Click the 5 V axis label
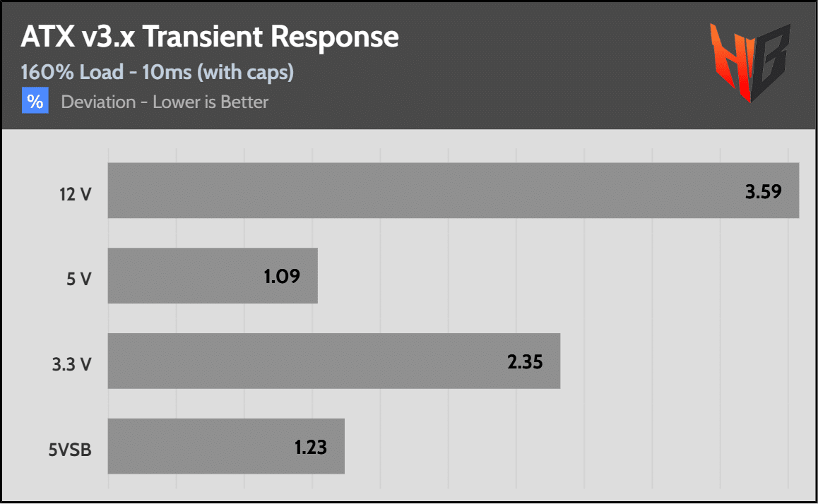818x504 pixels. (79, 280)
